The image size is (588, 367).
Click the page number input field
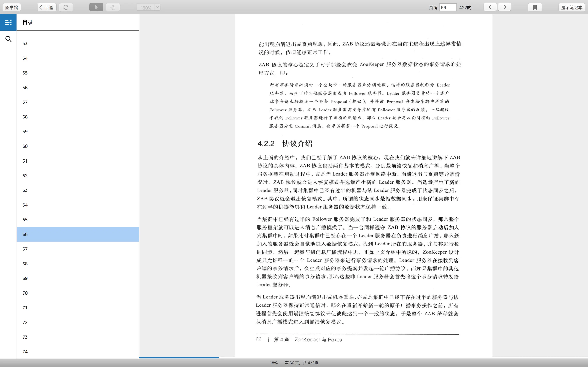[448, 7]
